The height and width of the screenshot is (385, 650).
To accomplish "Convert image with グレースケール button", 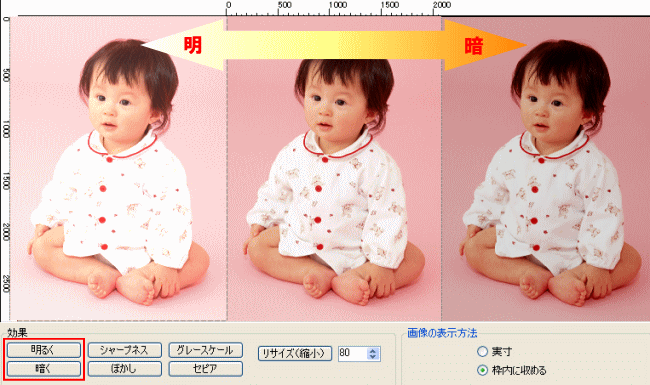I will click(205, 350).
